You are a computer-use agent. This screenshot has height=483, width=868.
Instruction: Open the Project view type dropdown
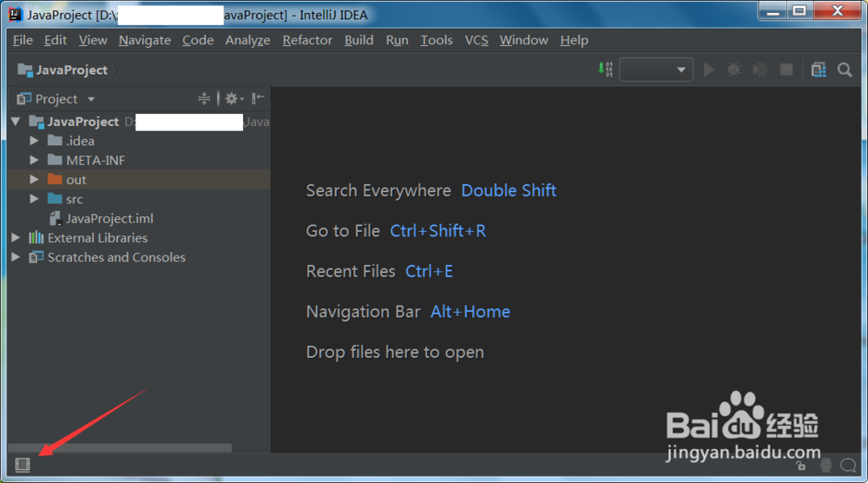(x=91, y=99)
